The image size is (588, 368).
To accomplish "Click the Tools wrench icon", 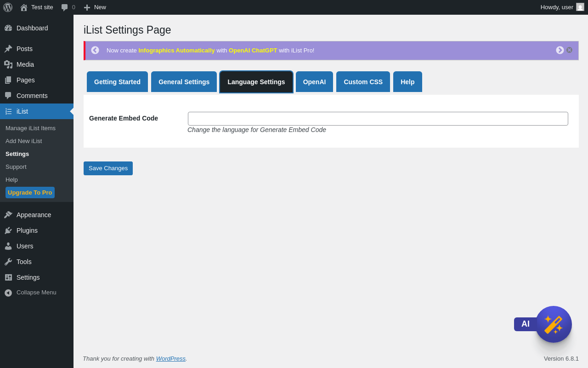I will point(8,262).
